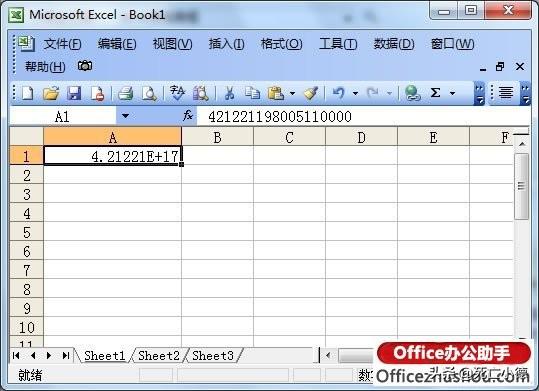Select column C header
This screenshot has height=391, width=539.
pyautogui.click(x=289, y=137)
